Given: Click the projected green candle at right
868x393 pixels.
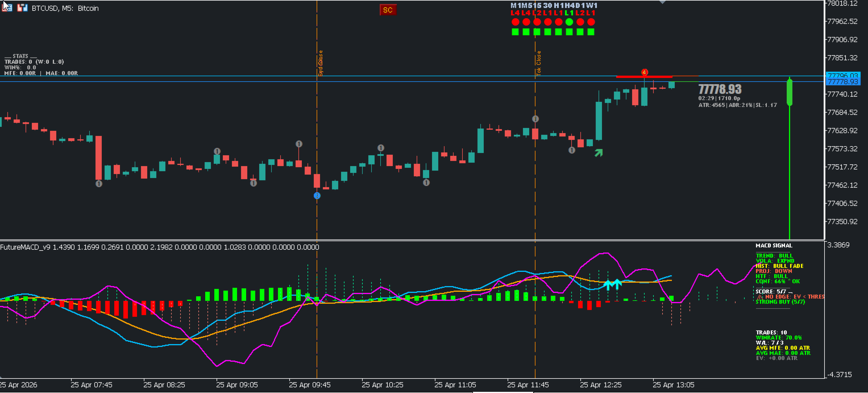Looking at the screenshot, I should pyautogui.click(x=790, y=93).
